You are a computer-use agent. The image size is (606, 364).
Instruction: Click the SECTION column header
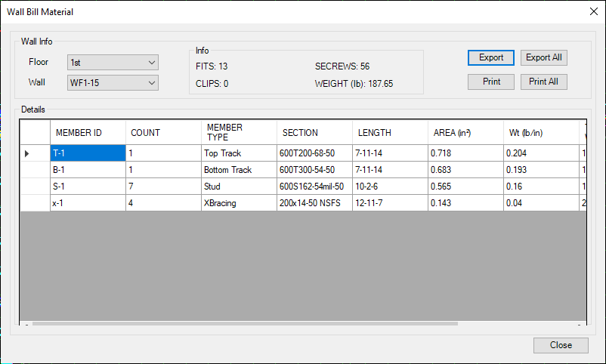314,133
